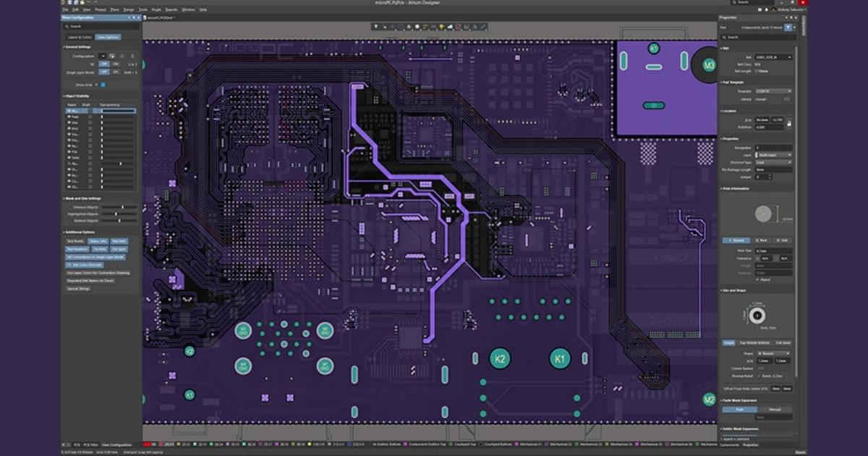The width and height of the screenshot is (868, 456).
Task: Open the Selection Filter funnel in active bar
Action: tap(376, 27)
